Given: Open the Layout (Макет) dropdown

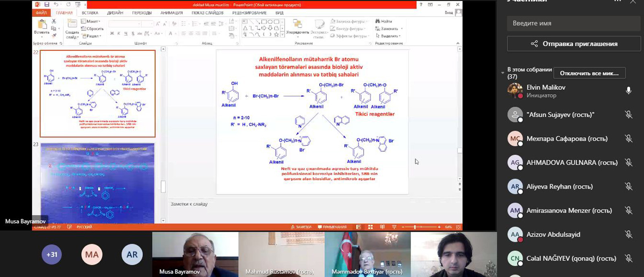Looking at the screenshot, I should tap(91, 21).
